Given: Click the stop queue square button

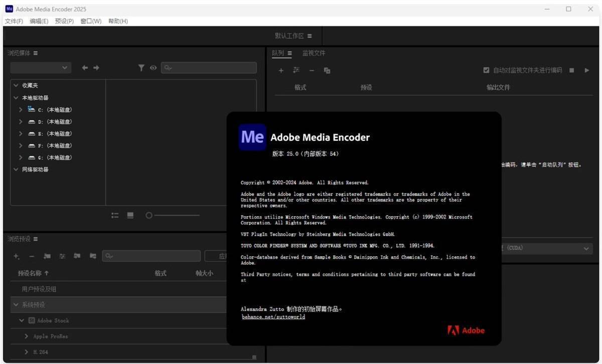Looking at the screenshot, I should (571, 70).
